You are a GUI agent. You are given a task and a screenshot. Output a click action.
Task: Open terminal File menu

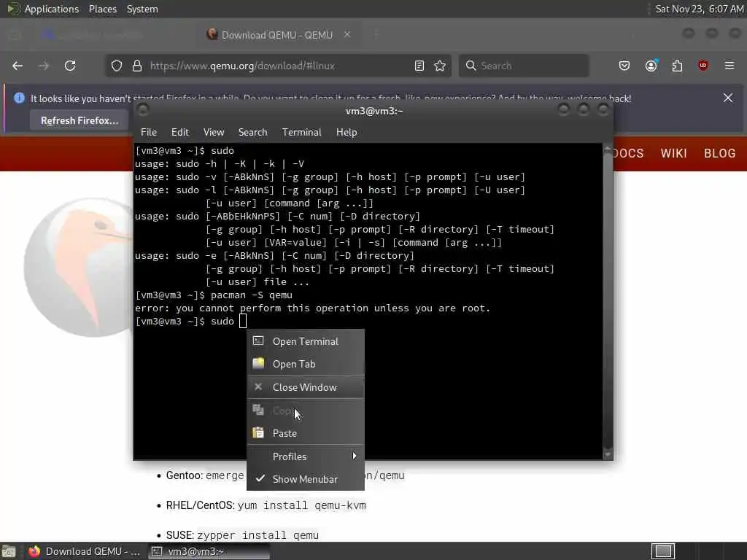tap(149, 133)
